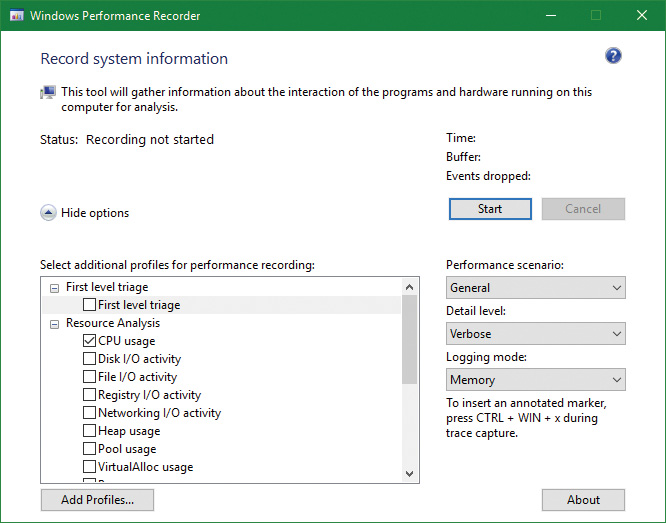
Task: Tick the Heap usage profile checkbox
Action: [90, 431]
